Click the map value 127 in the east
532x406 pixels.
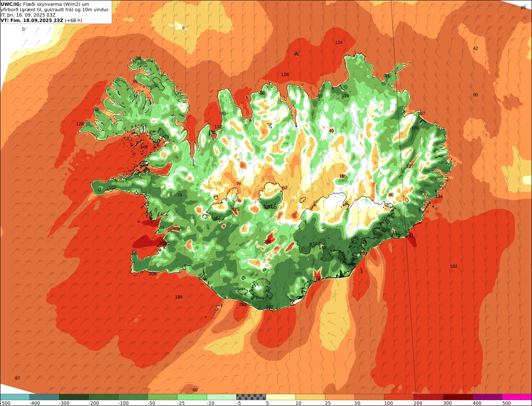pos(410,166)
